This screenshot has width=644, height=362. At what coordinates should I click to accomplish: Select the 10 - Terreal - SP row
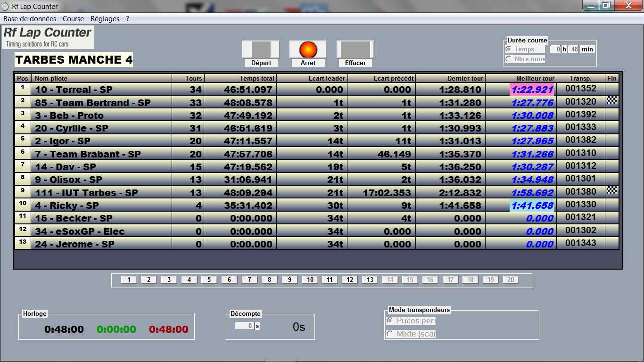(x=101, y=90)
